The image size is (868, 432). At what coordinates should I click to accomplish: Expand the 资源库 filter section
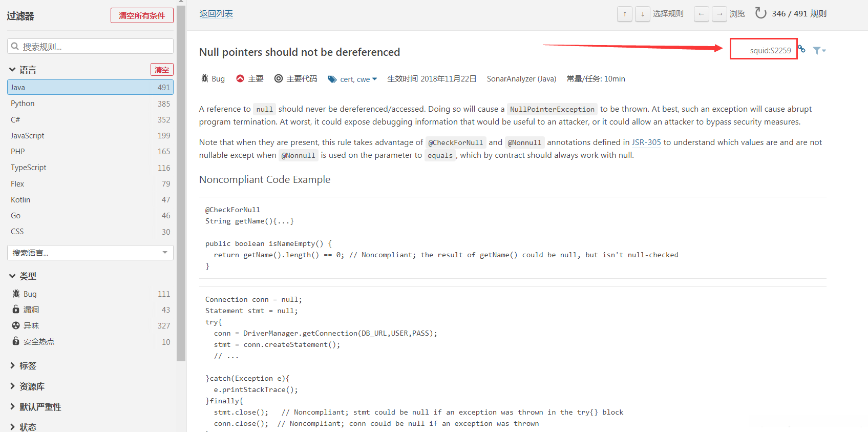click(x=27, y=386)
